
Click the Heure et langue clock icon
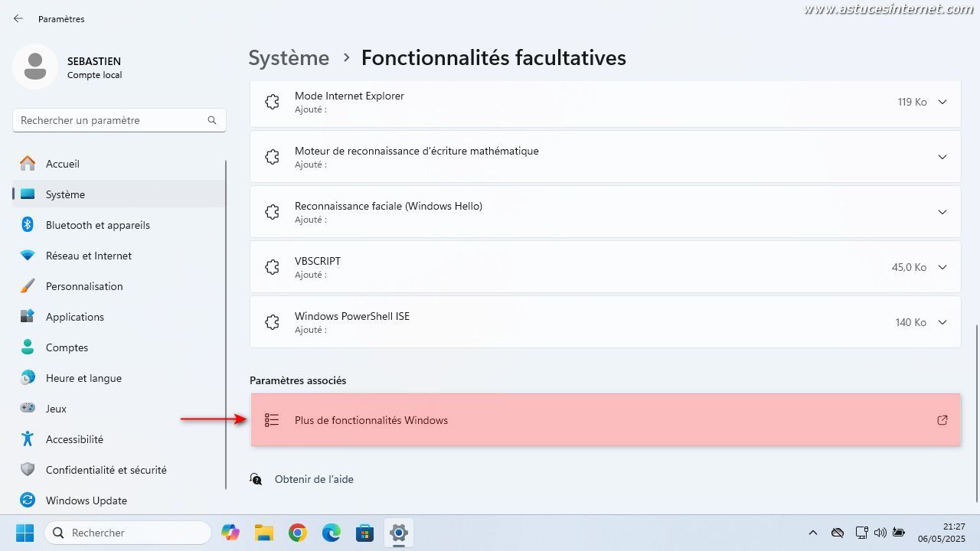tap(28, 378)
